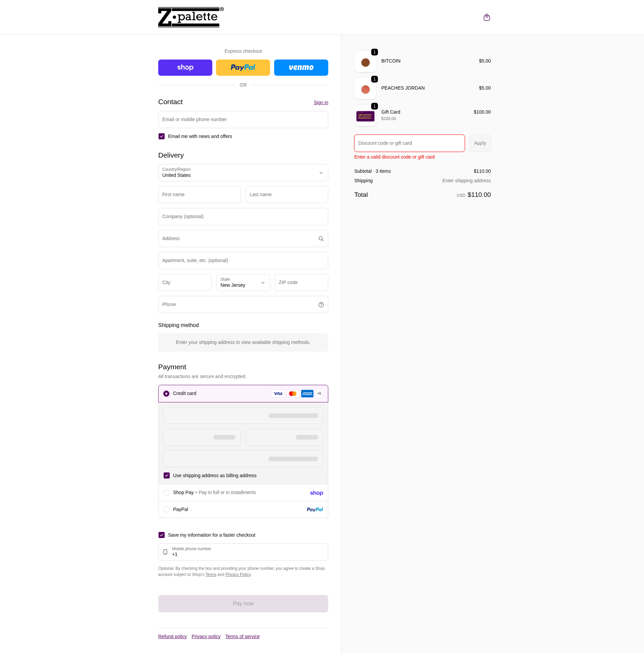The image size is (644, 653).
Task: Click the Visa card icon
Action: (278, 393)
